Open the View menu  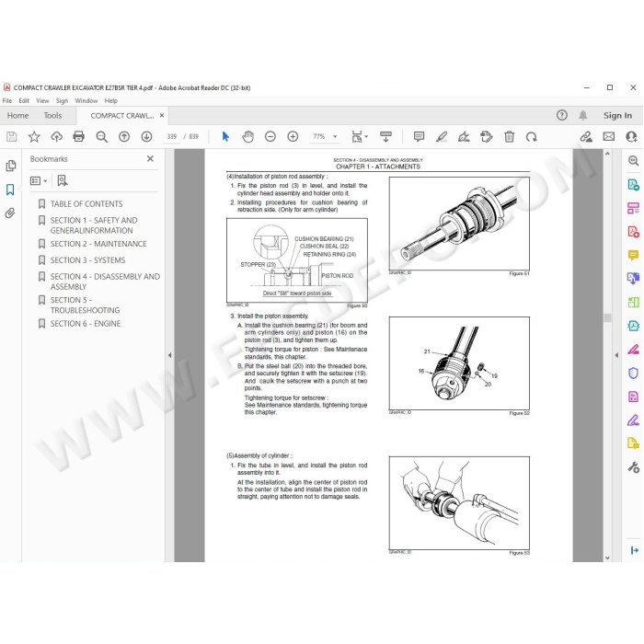pyautogui.click(x=42, y=100)
